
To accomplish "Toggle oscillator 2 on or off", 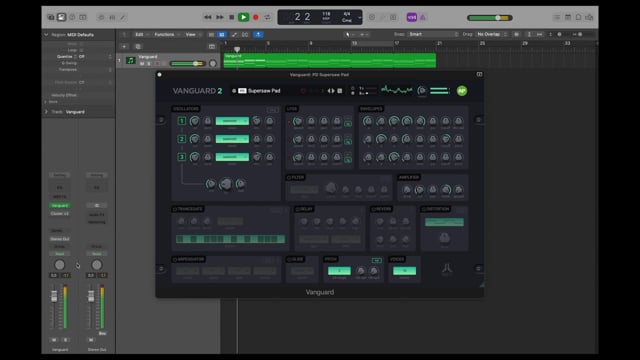I will pyautogui.click(x=182, y=139).
